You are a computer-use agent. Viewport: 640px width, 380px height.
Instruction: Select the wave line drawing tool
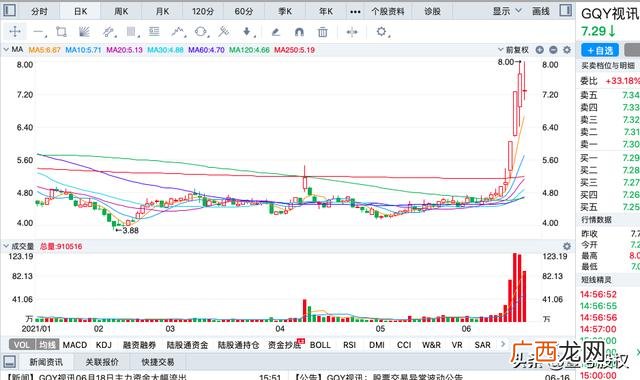178,31
